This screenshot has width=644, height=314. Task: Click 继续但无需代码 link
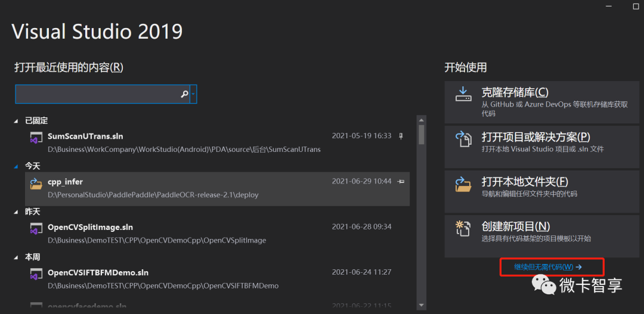tap(548, 267)
